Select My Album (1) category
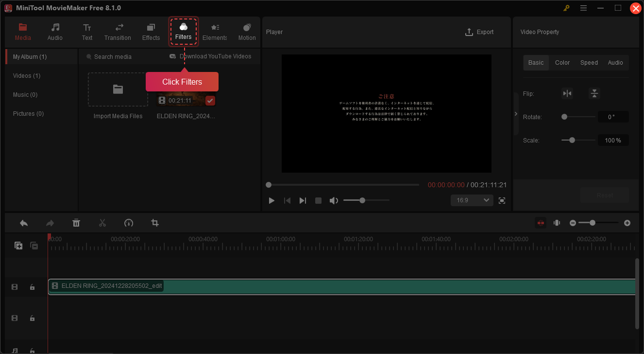This screenshot has height=354, width=644. pyautogui.click(x=41, y=57)
